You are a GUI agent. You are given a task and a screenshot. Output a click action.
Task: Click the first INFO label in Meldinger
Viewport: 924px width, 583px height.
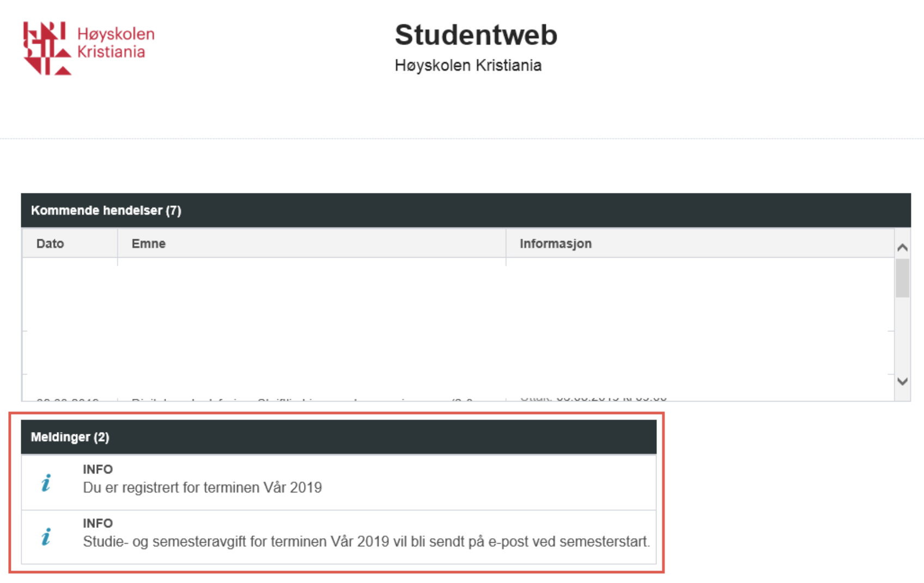(98, 469)
